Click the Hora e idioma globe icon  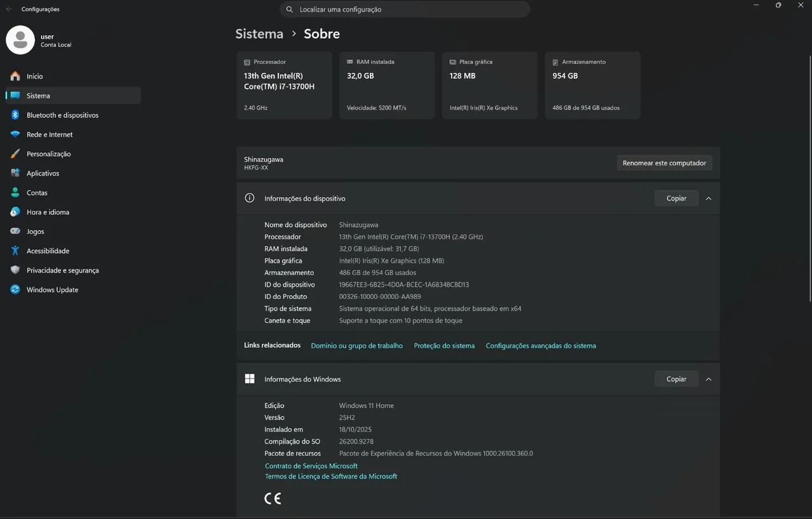coord(15,212)
